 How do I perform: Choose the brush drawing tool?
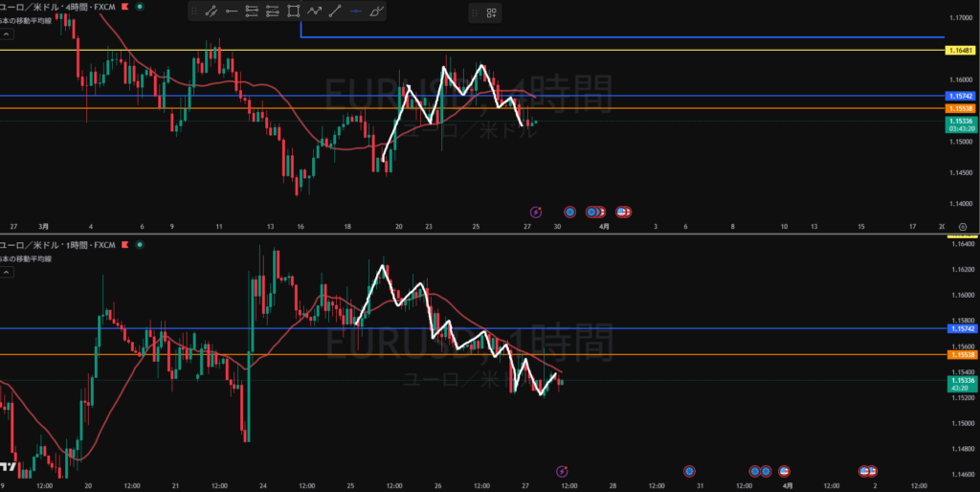377,11
